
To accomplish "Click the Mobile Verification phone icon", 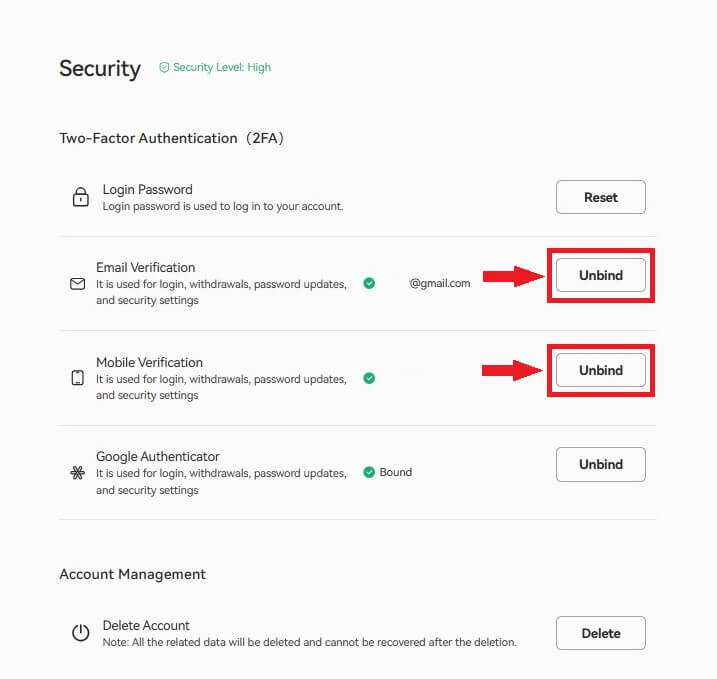I will pyautogui.click(x=78, y=378).
